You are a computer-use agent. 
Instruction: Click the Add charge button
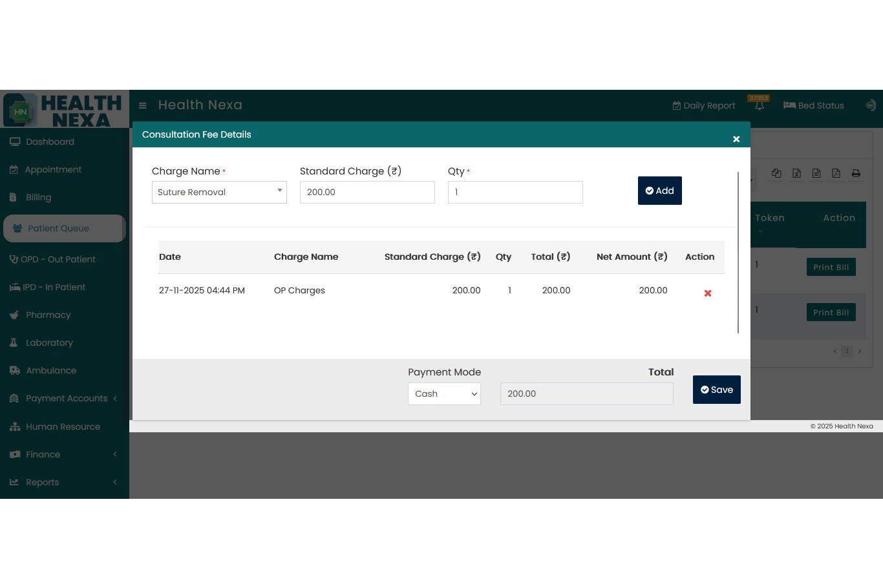coord(659,191)
